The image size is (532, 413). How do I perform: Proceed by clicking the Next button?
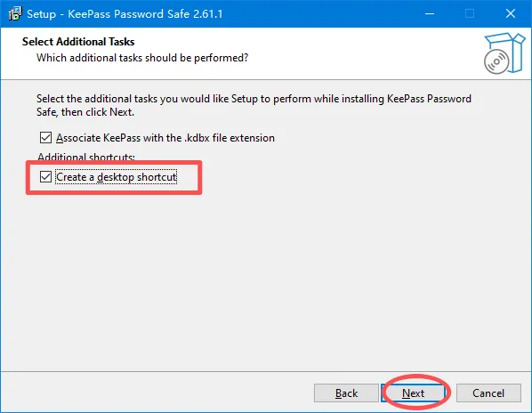(413, 393)
